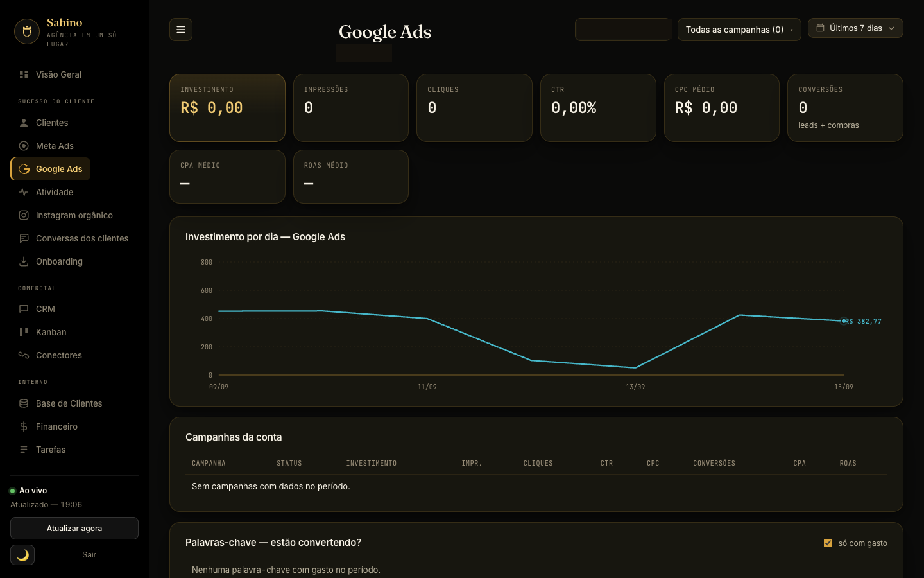Image resolution: width=924 pixels, height=578 pixels.
Task: Select the CPA Médio metric card
Action: point(227,177)
